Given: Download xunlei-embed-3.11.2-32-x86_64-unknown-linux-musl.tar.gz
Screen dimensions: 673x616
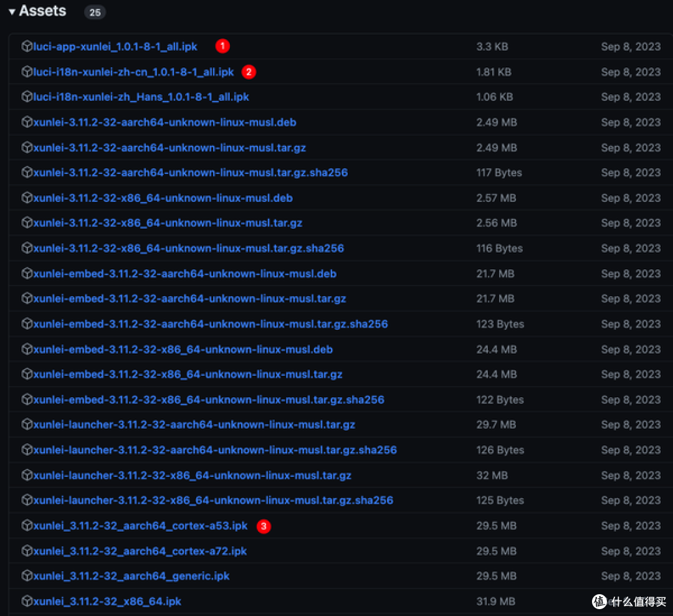Looking at the screenshot, I should click(188, 374).
